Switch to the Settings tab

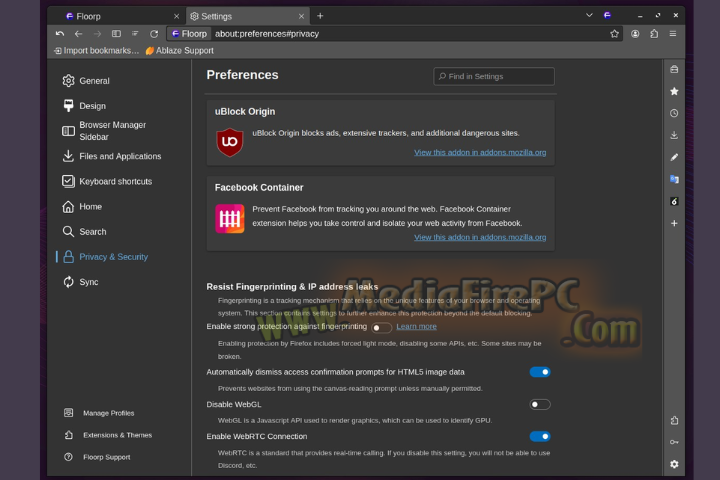(248, 16)
